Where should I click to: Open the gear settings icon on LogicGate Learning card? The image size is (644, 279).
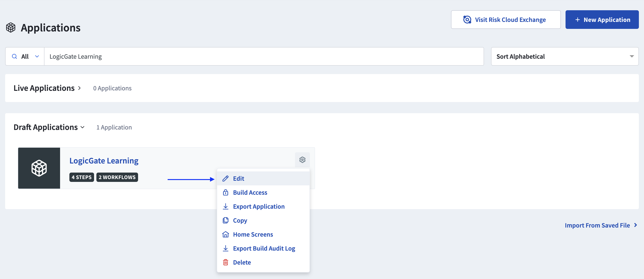pos(302,160)
